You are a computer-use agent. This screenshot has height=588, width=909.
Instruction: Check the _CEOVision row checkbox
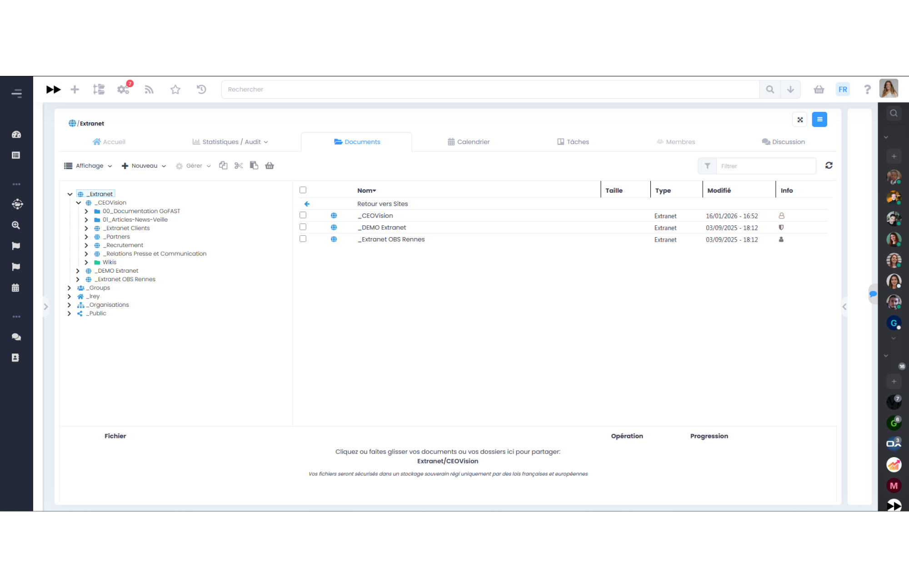(x=303, y=215)
